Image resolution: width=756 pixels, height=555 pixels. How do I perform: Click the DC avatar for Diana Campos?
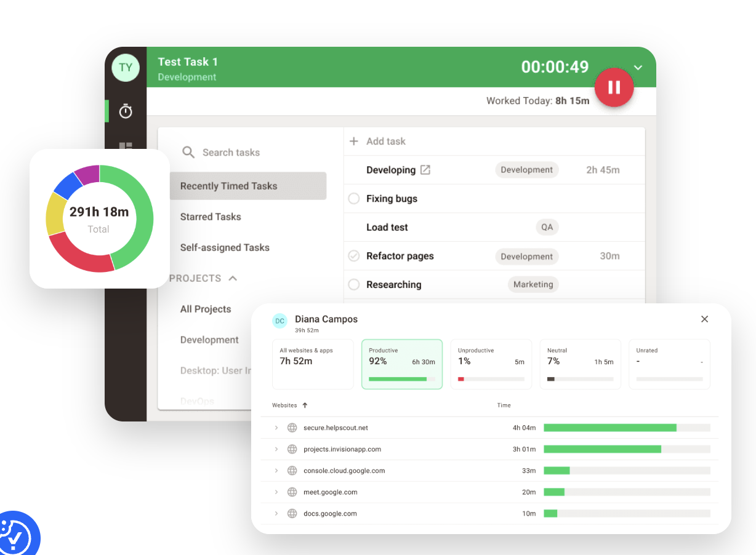point(280,321)
